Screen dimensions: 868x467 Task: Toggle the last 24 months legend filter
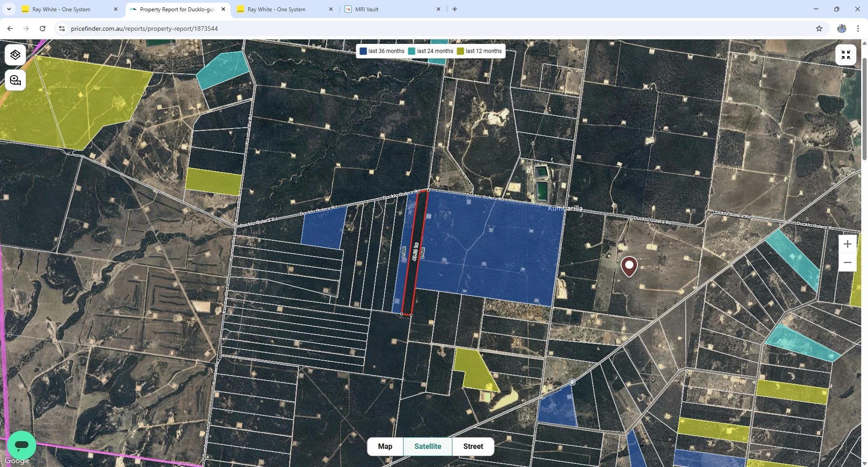(435, 51)
